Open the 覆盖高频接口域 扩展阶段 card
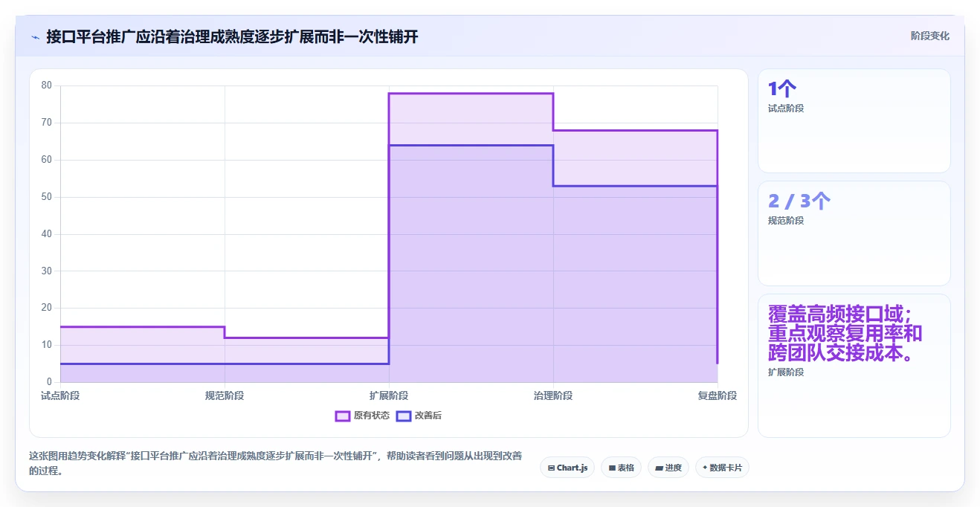Screen dimensions: 980x507 pos(854,366)
